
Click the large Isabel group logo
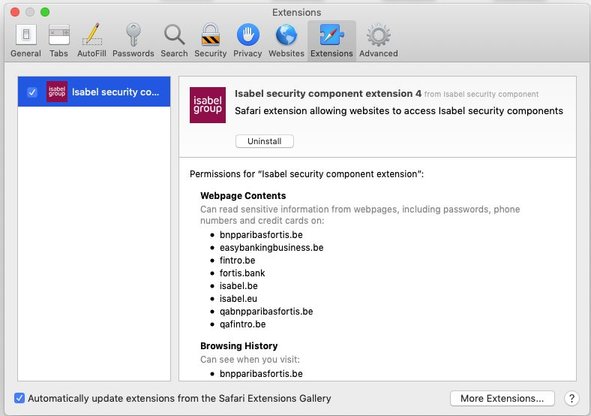(208, 105)
